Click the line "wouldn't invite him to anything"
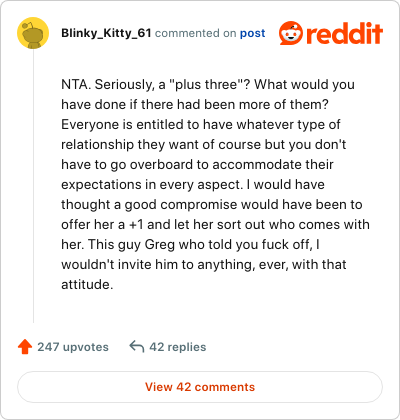This screenshot has width=400, height=420. tap(204, 264)
